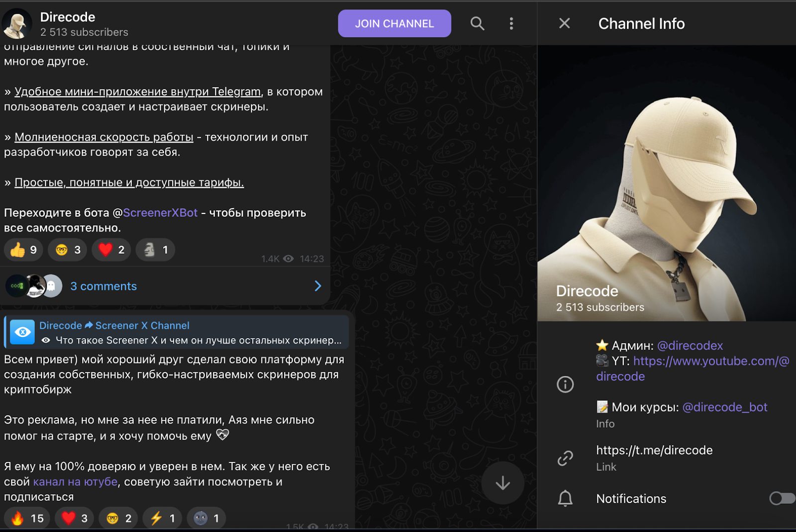Click the link chain icon
The height and width of the screenshot is (532, 796).
[x=565, y=458]
